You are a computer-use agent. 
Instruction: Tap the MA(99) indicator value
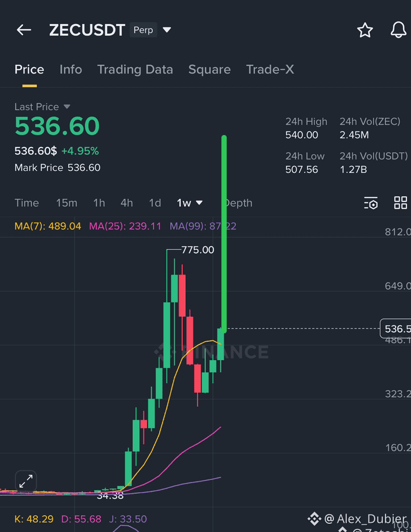(203, 226)
